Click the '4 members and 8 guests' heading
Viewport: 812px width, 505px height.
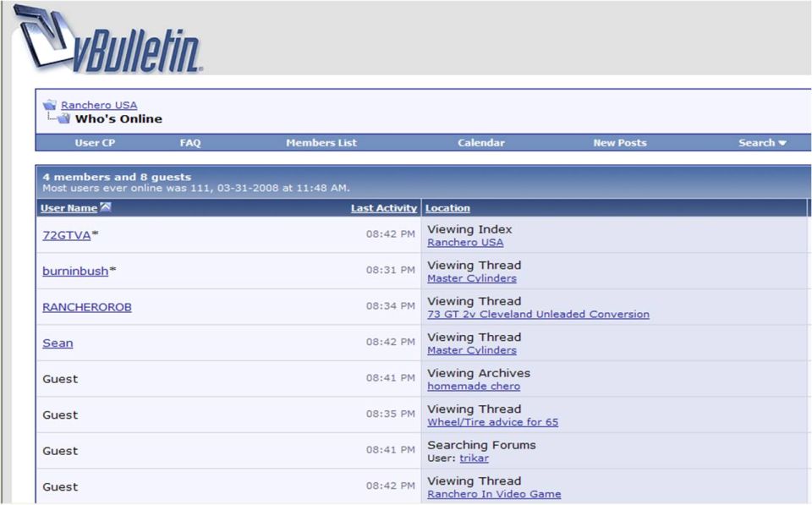point(117,177)
